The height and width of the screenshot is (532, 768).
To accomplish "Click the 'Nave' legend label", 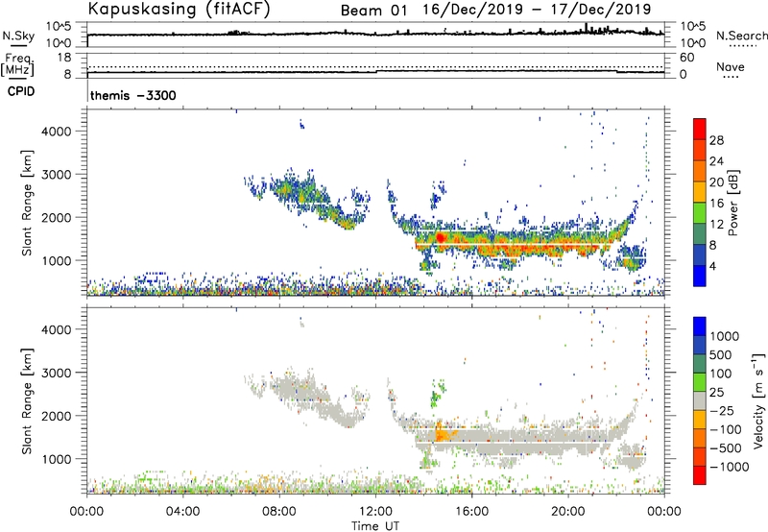I will point(731,66).
